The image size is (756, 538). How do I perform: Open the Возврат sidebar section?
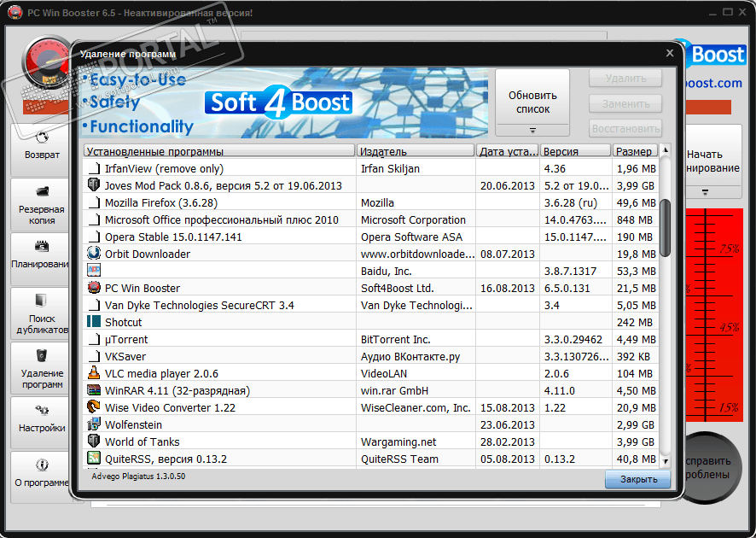pyautogui.click(x=42, y=149)
